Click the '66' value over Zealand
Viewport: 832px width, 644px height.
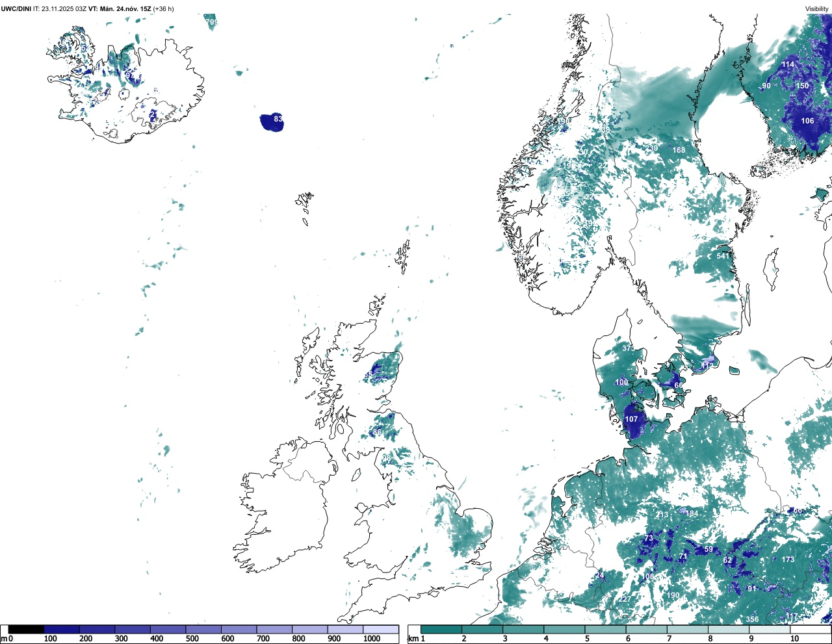pos(679,385)
